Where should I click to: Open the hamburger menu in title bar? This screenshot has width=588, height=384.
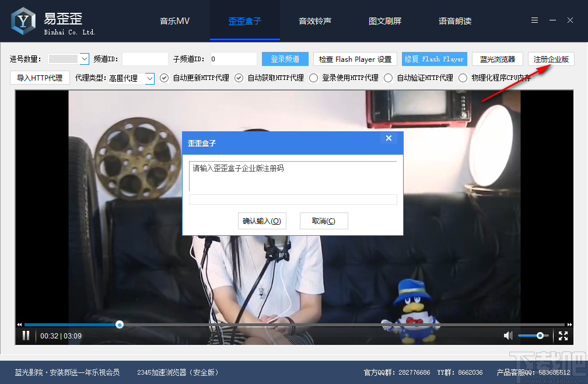point(534,19)
